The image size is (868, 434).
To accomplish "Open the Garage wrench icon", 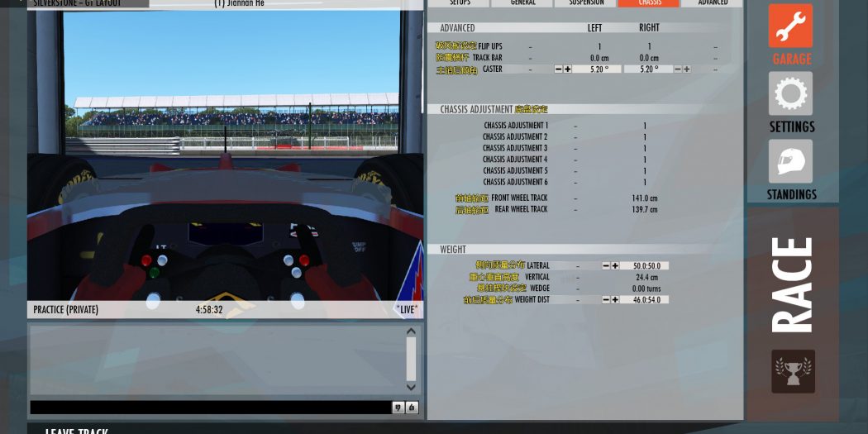I will pos(790,26).
